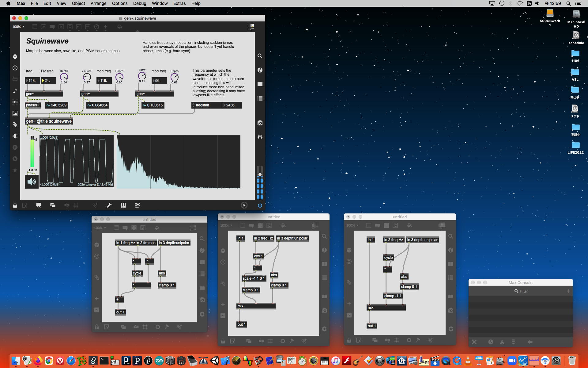Viewport: 588px width, 368px height.
Task: Open the images browser sidebar icon
Action: click(x=15, y=113)
